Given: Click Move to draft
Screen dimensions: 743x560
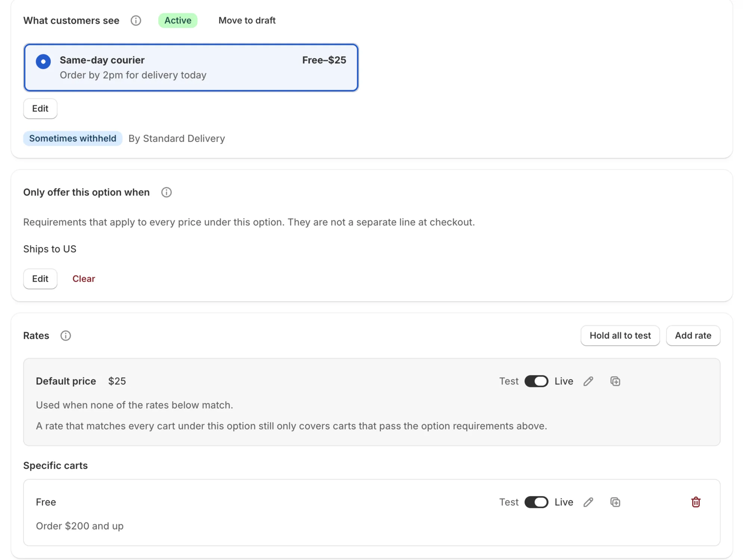Looking at the screenshot, I should pyautogui.click(x=247, y=21).
